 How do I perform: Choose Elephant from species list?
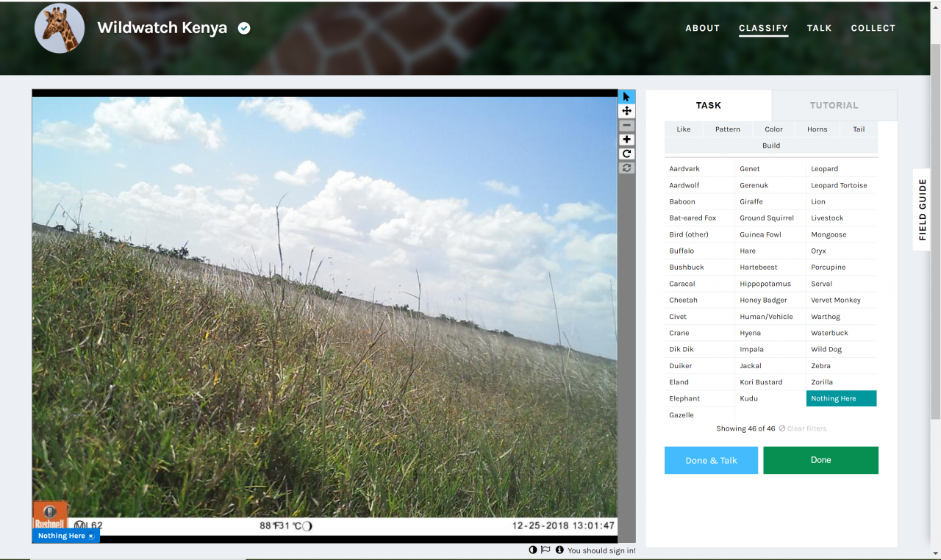(x=699, y=398)
